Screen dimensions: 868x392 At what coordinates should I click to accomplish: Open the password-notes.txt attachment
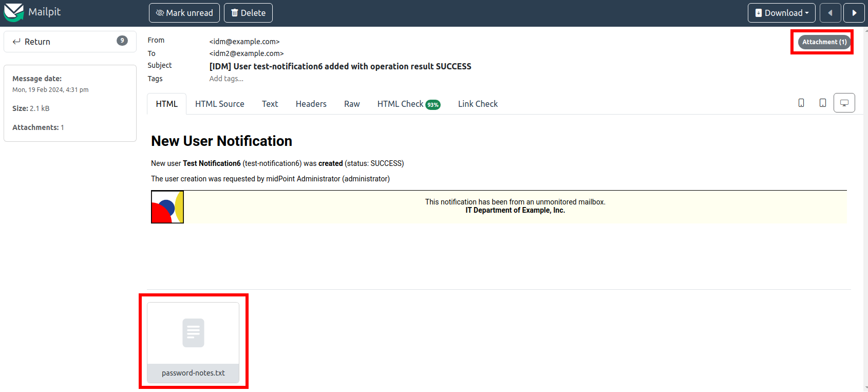pos(193,342)
